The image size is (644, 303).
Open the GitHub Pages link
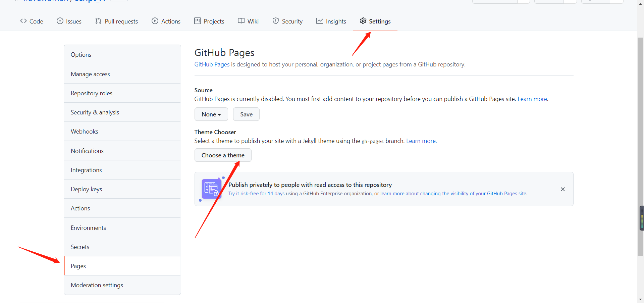pos(211,64)
